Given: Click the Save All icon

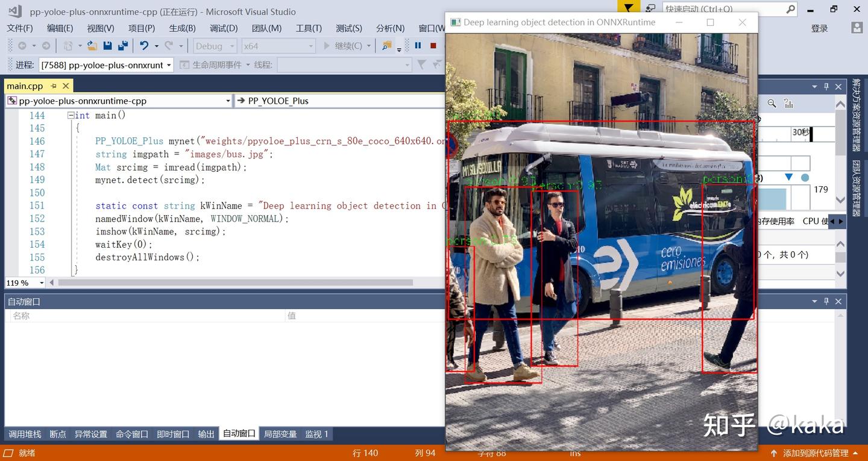Looking at the screenshot, I should tap(122, 46).
